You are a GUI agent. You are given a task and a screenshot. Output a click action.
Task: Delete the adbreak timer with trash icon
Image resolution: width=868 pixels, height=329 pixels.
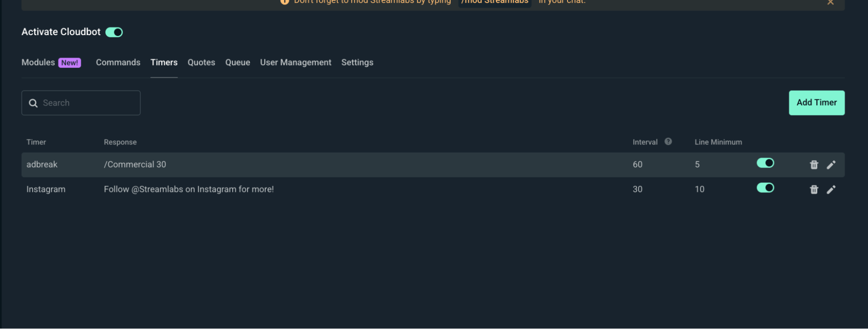coord(814,164)
